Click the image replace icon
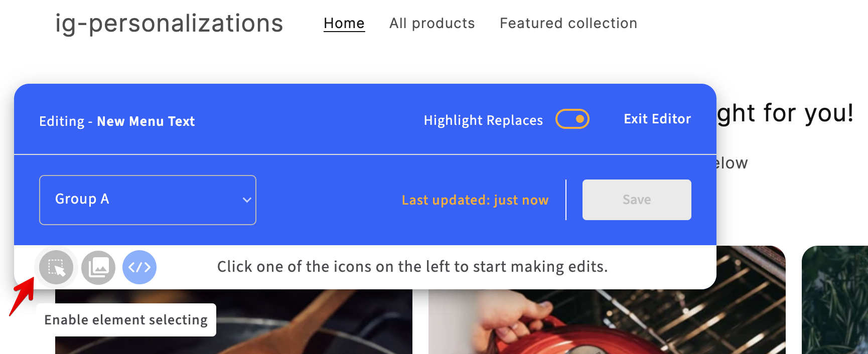 pos(98,267)
